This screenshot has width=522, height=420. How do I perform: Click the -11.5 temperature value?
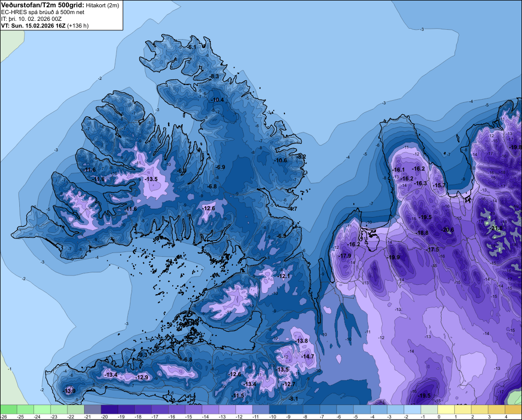coord(238,395)
